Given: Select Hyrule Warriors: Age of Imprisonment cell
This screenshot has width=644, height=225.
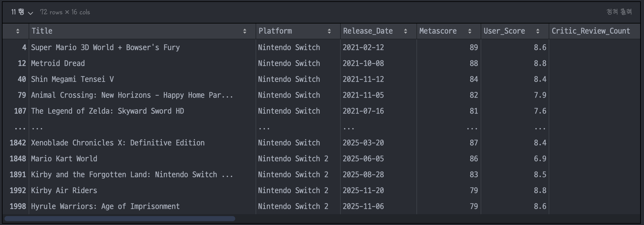Looking at the screenshot, I should [142, 206].
